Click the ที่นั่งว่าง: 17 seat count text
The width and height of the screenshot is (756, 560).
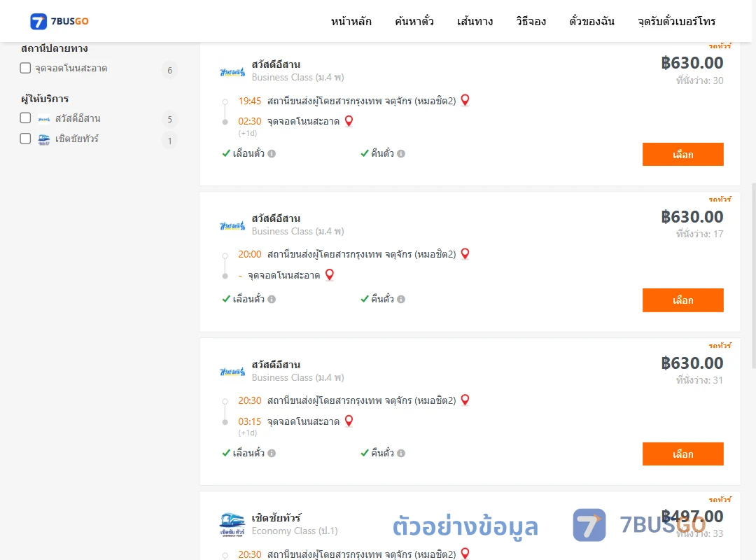point(699,234)
